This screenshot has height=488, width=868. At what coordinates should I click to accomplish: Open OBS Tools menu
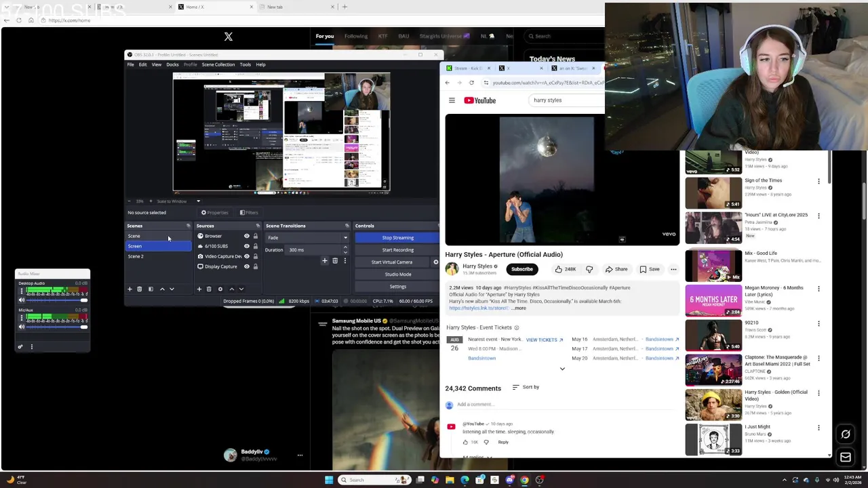tap(245, 64)
